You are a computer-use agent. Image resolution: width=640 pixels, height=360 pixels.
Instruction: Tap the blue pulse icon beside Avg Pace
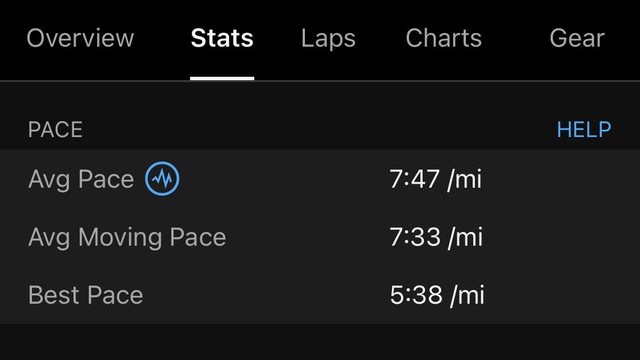click(162, 179)
